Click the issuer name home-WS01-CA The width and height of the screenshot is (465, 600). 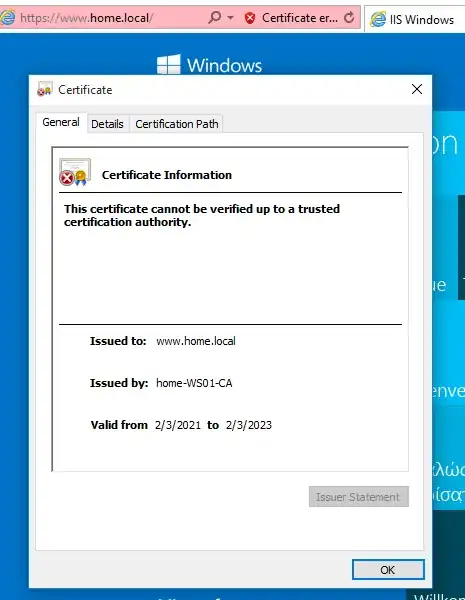[x=194, y=383]
